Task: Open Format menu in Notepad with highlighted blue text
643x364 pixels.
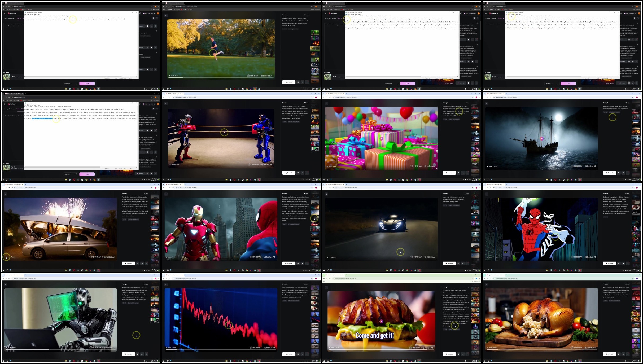Action: tap(32, 105)
